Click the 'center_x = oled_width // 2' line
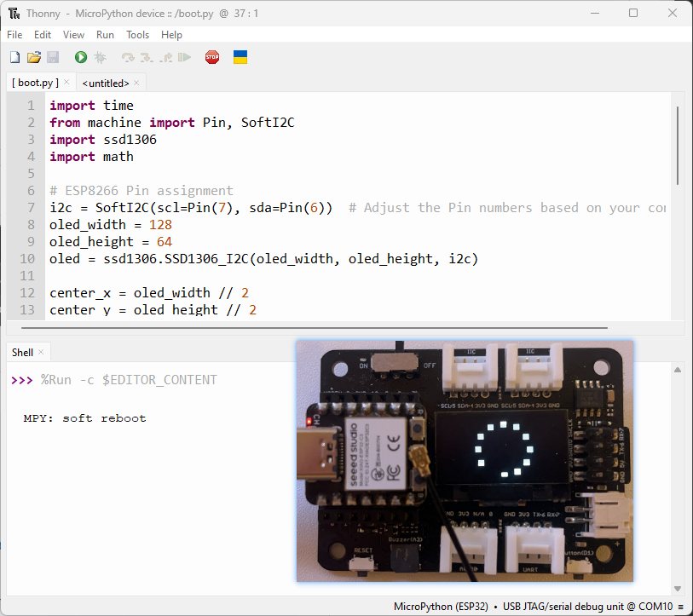This screenshot has width=693, height=616. pyautogui.click(x=149, y=293)
